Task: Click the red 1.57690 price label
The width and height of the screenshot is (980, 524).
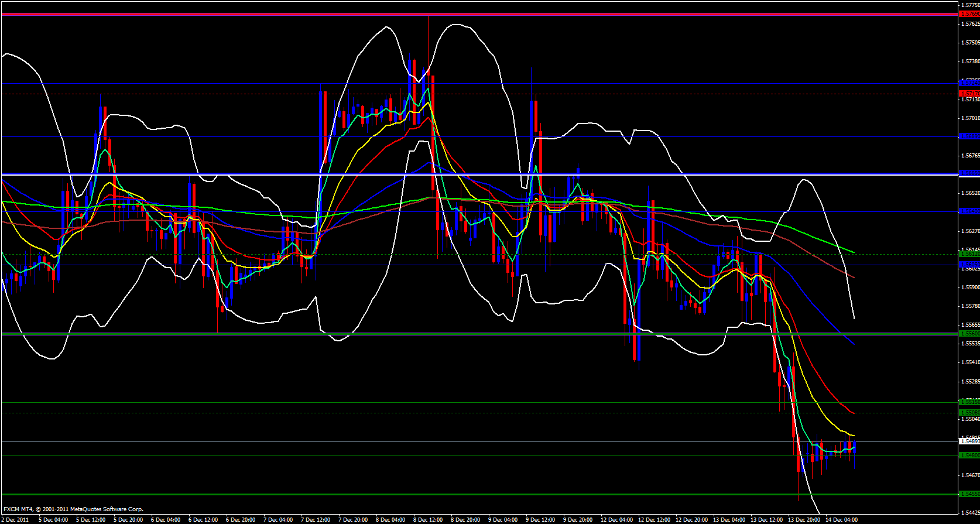Action: (969, 14)
